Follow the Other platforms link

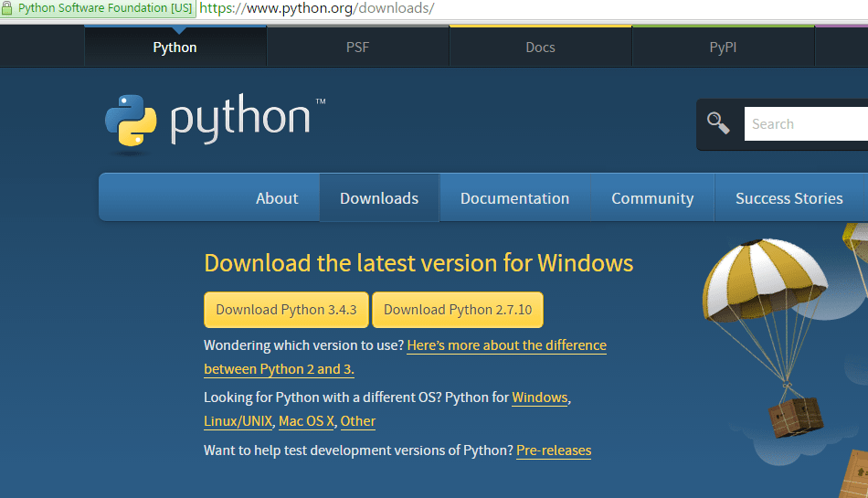pyautogui.click(x=357, y=421)
